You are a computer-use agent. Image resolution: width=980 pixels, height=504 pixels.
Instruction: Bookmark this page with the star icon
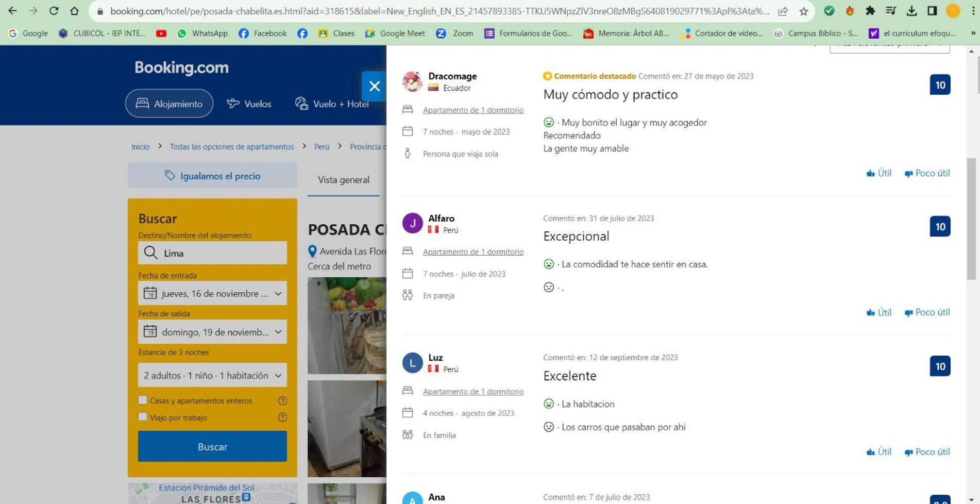[x=803, y=11]
